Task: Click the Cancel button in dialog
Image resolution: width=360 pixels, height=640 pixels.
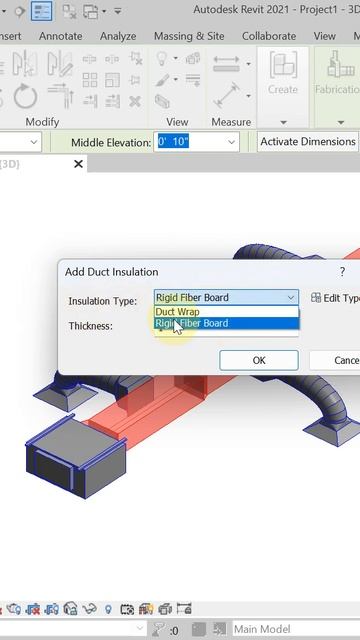Action: 335,360
